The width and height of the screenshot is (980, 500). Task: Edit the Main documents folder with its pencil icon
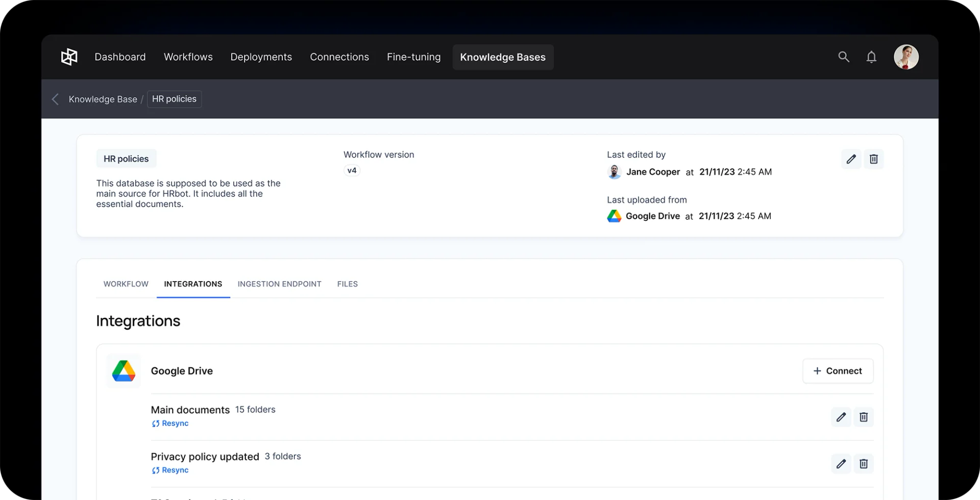click(x=841, y=417)
